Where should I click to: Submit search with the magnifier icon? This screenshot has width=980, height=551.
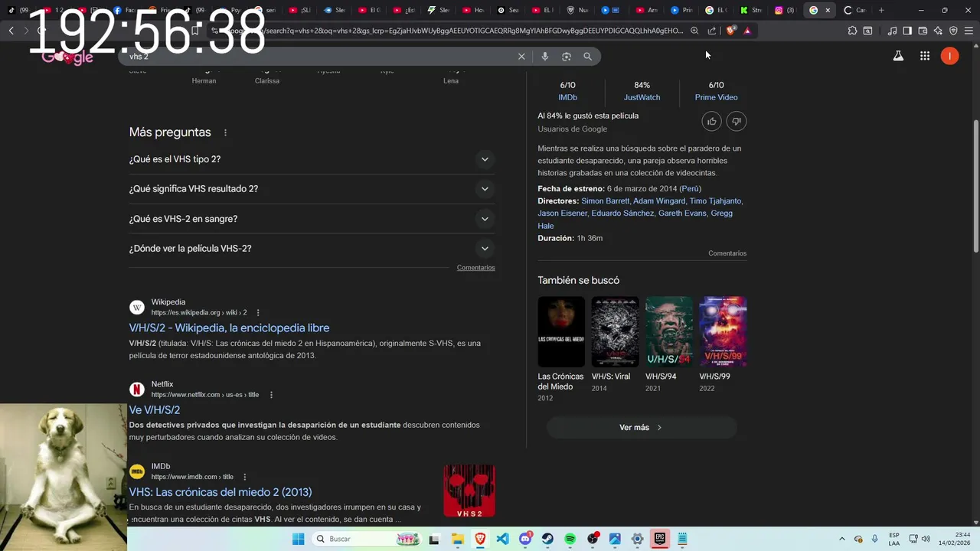[587, 57]
